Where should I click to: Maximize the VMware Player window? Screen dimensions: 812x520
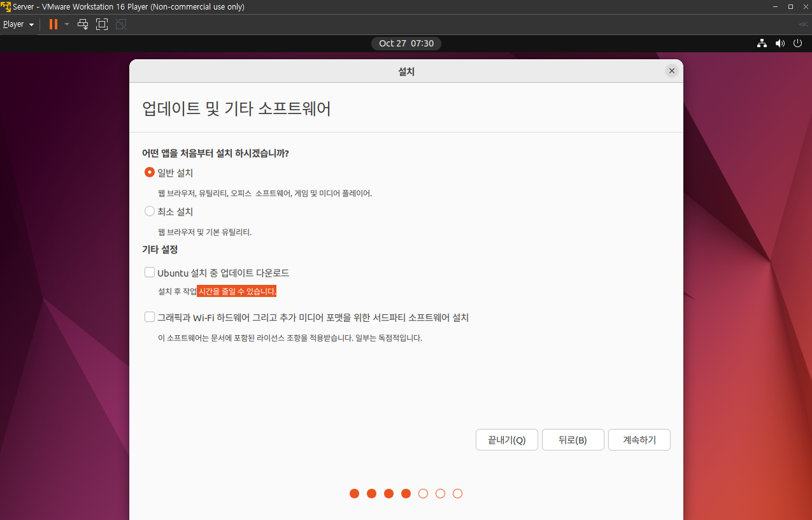[790, 6]
